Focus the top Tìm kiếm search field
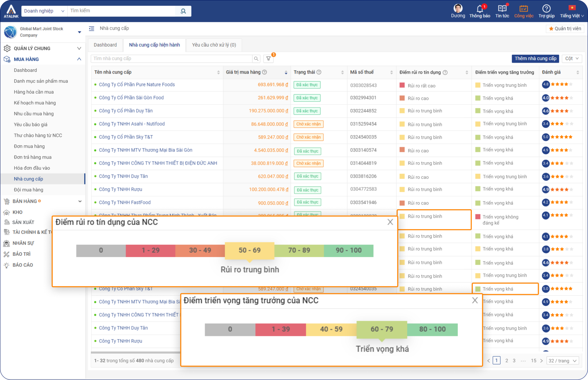588x380 pixels. coord(122,11)
